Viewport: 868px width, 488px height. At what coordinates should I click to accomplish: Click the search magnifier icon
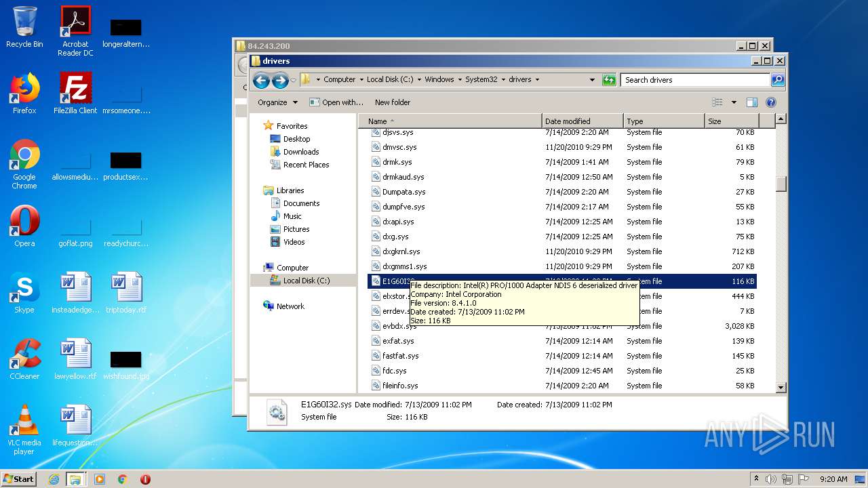(778, 79)
